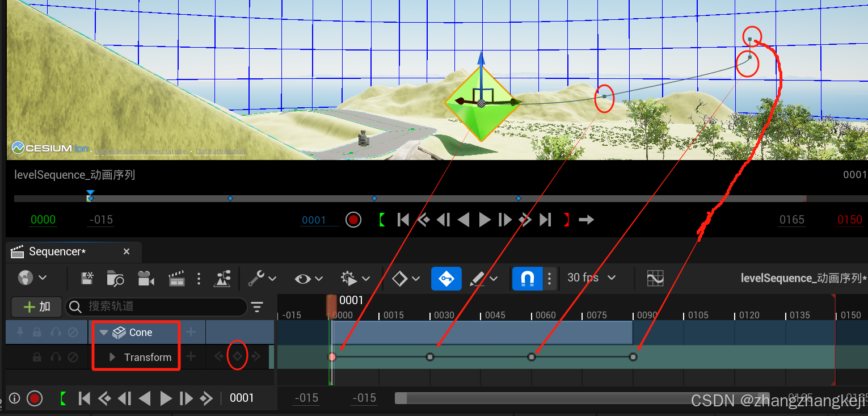
Task: Save the sequence with the disk icon
Action: click(x=87, y=278)
